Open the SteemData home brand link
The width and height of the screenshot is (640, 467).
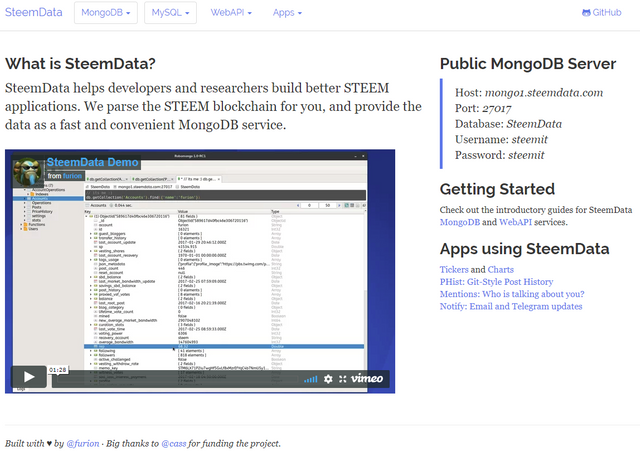[33, 12]
